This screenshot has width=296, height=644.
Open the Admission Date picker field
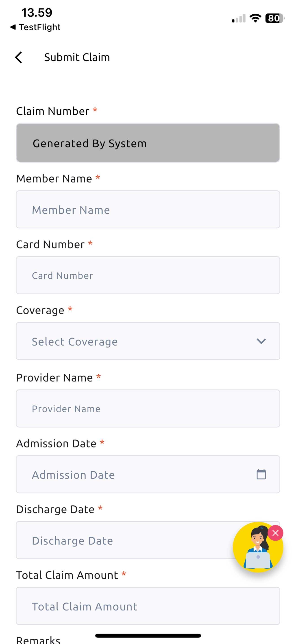pyautogui.click(x=148, y=474)
